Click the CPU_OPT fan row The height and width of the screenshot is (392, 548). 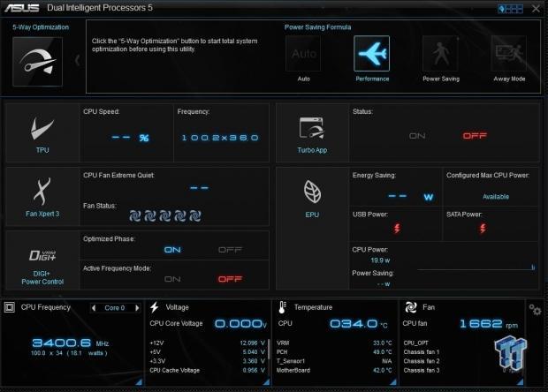pyautogui.click(x=416, y=343)
